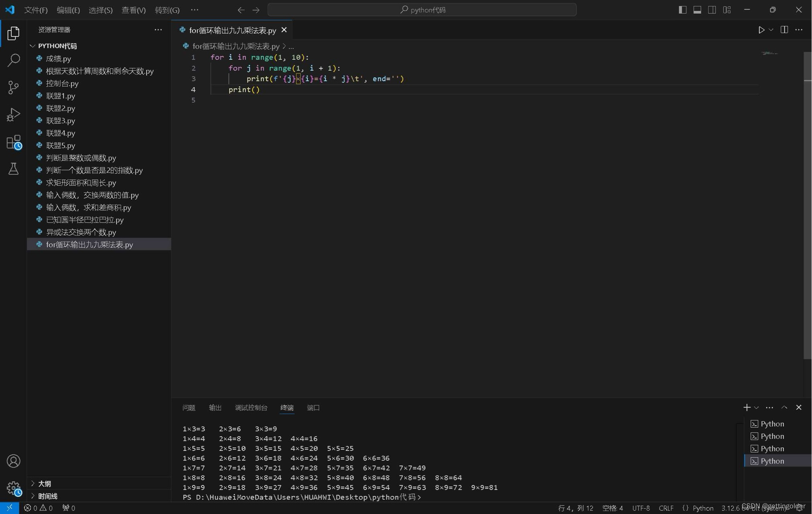Toggle the primary side bar layout button
This screenshot has width=812, height=514.
[682, 10]
